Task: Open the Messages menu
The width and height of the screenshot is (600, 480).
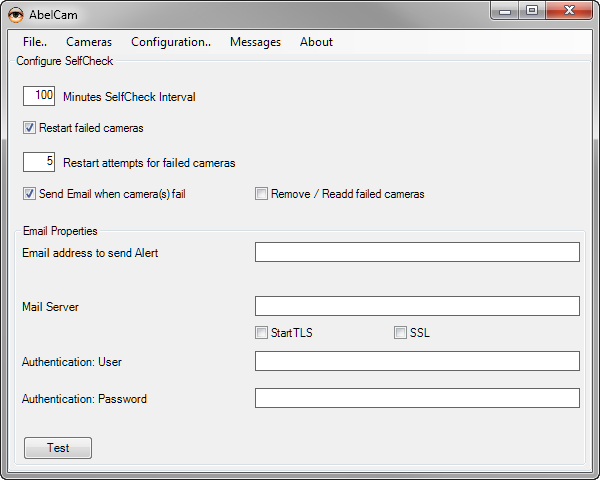Action: point(255,42)
